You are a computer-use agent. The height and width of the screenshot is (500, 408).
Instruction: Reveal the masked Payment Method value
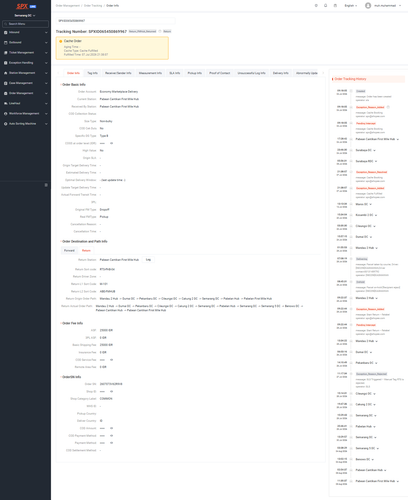click(111, 443)
